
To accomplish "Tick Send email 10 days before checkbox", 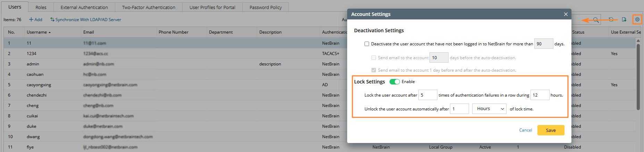I will (374, 58).
